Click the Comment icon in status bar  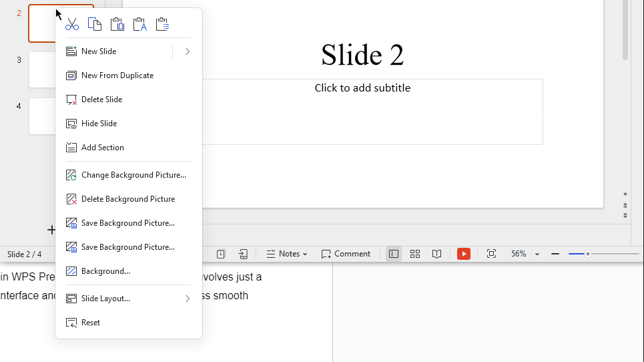click(x=346, y=254)
